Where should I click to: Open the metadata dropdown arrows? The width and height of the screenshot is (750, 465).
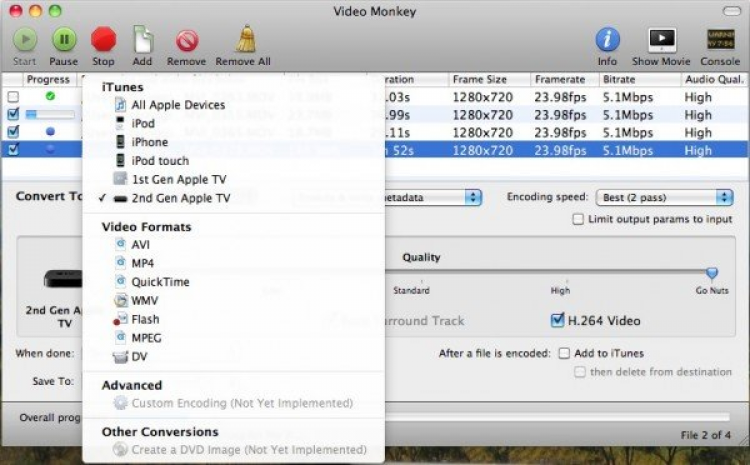click(x=473, y=198)
